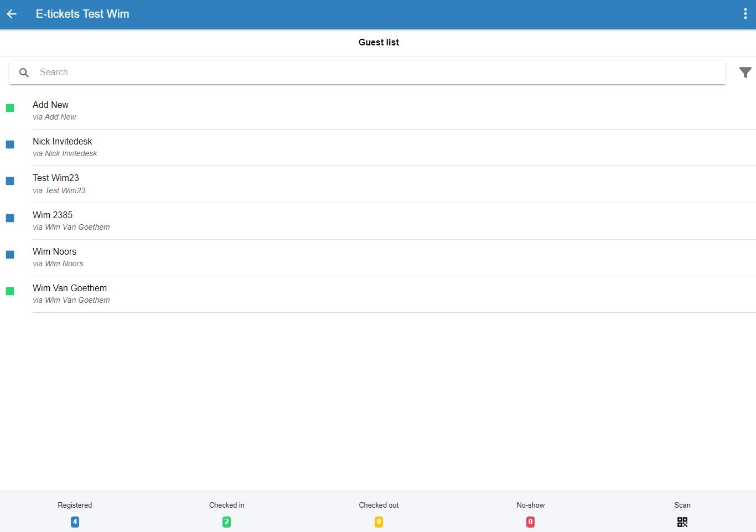Click 'via Wim Noors' subtitle

(x=58, y=264)
